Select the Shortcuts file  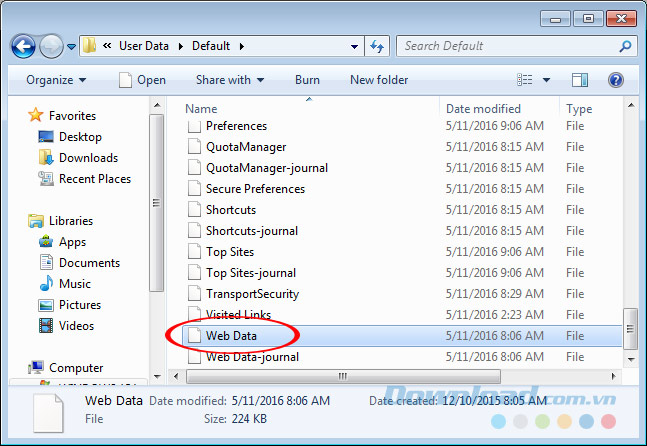pos(231,210)
